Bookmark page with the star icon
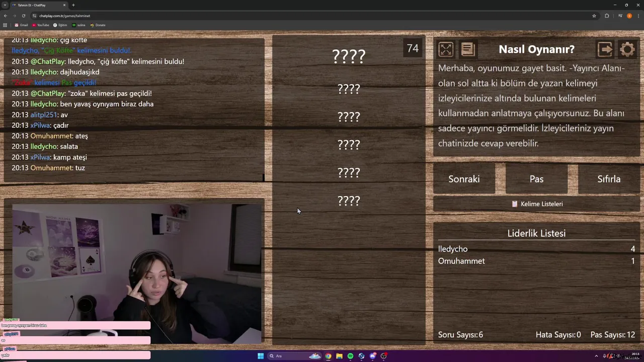The width and height of the screenshot is (644, 362). (594, 16)
